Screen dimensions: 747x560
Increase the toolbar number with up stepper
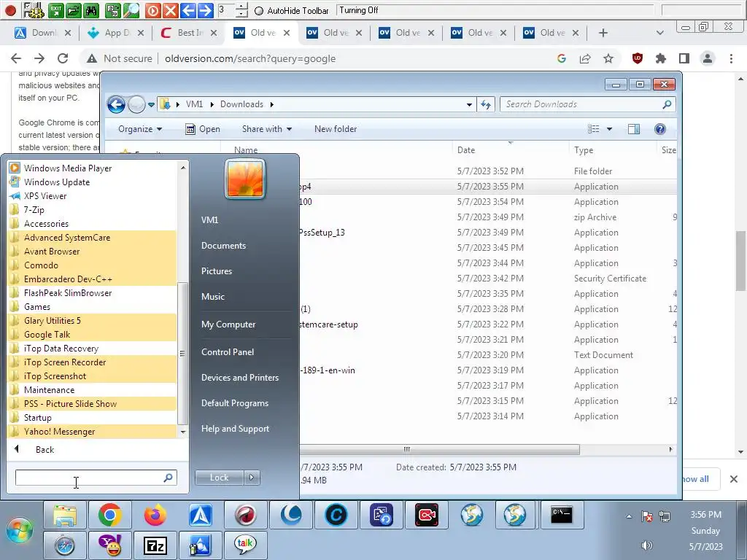coord(241,6)
